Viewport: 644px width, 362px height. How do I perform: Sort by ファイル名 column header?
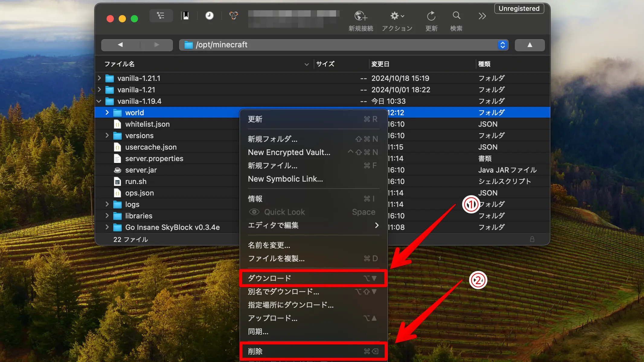point(119,64)
